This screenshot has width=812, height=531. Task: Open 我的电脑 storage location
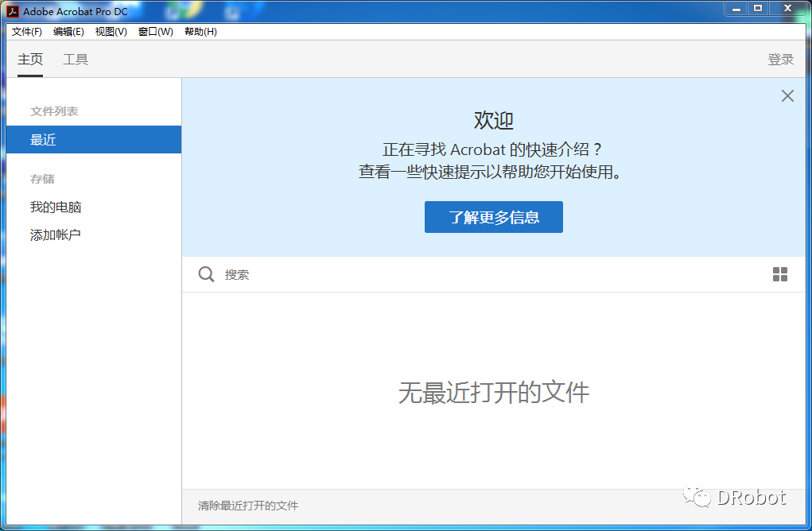(x=56, y=207)
